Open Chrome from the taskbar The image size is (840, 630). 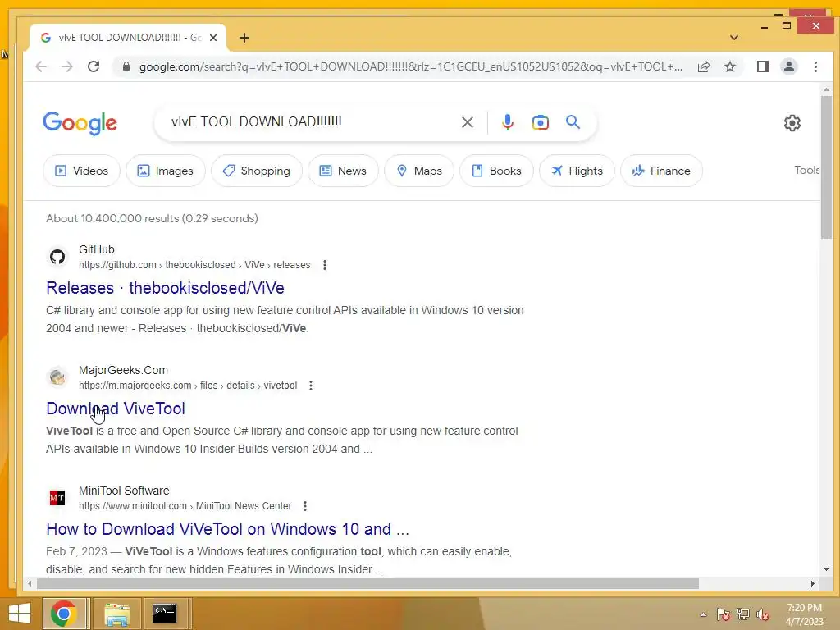pos(64,614)
